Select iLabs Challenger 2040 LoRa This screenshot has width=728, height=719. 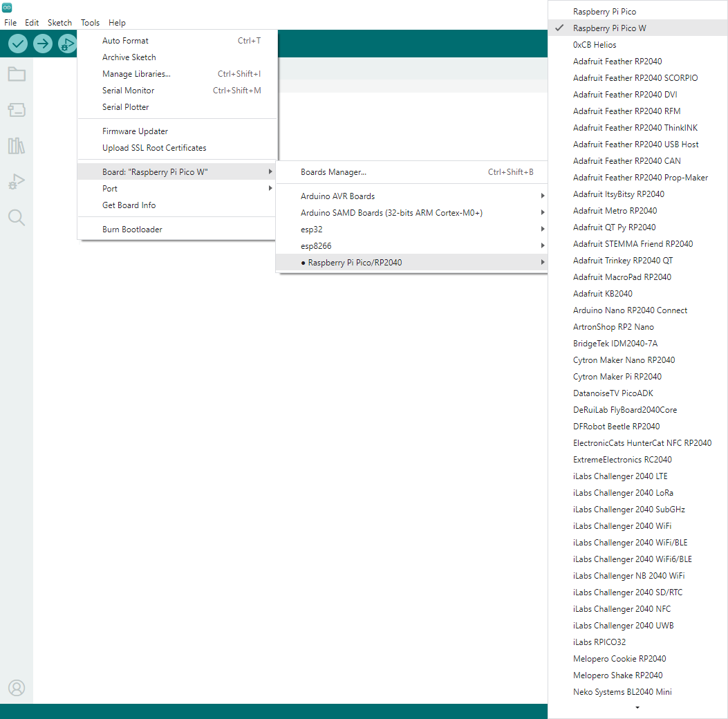click(638, 493)
